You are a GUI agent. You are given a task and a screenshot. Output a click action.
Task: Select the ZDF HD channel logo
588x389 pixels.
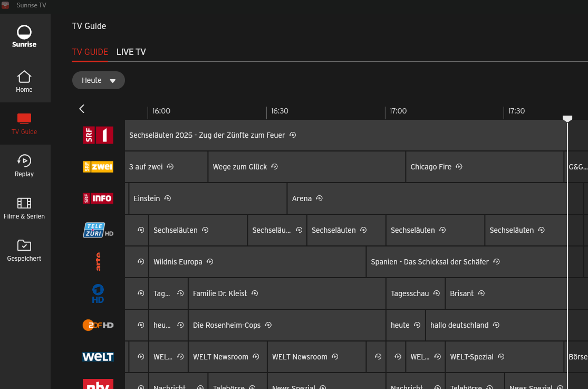(x=98, y=325)
